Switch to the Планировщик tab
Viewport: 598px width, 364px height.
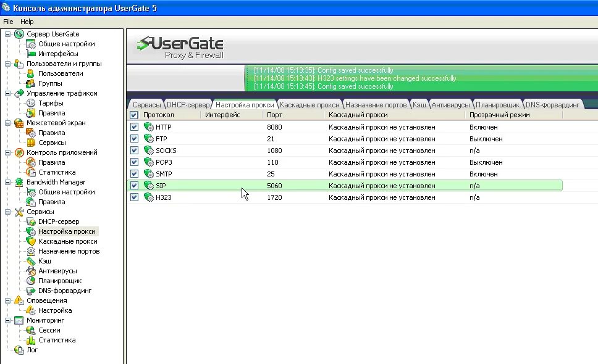[x=497, y=105]
